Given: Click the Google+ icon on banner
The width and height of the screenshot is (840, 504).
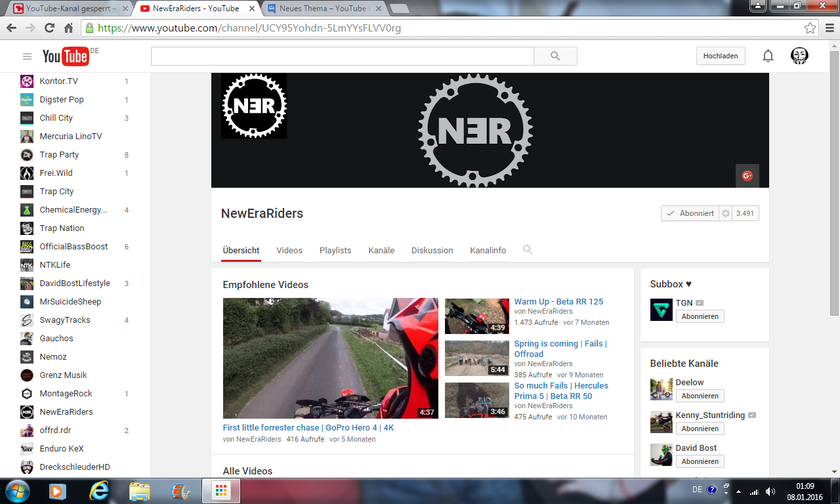Looking at the screenshot, I should tap(747, 176).
